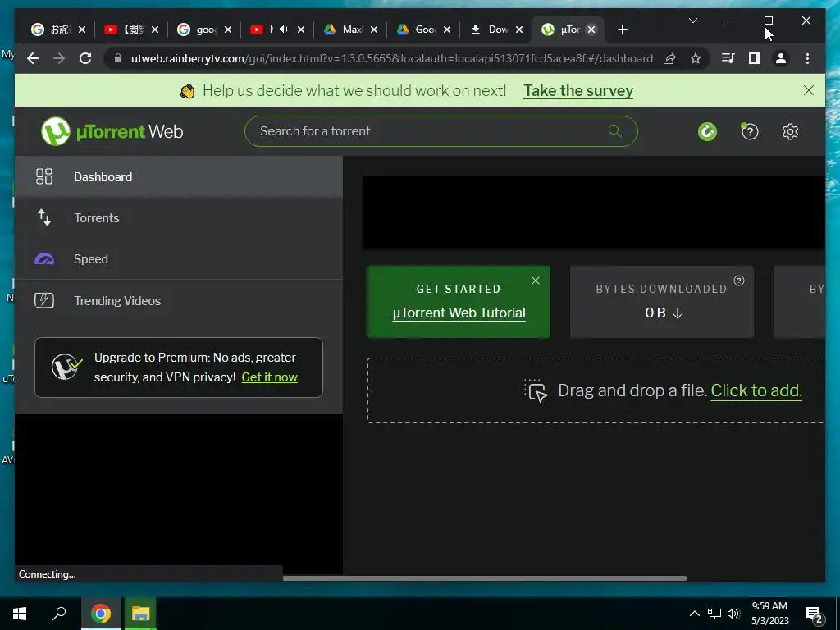Reload the page with refresh button
Image resolution: width=840 pixels, height=630 pixels.
point(85,58)
